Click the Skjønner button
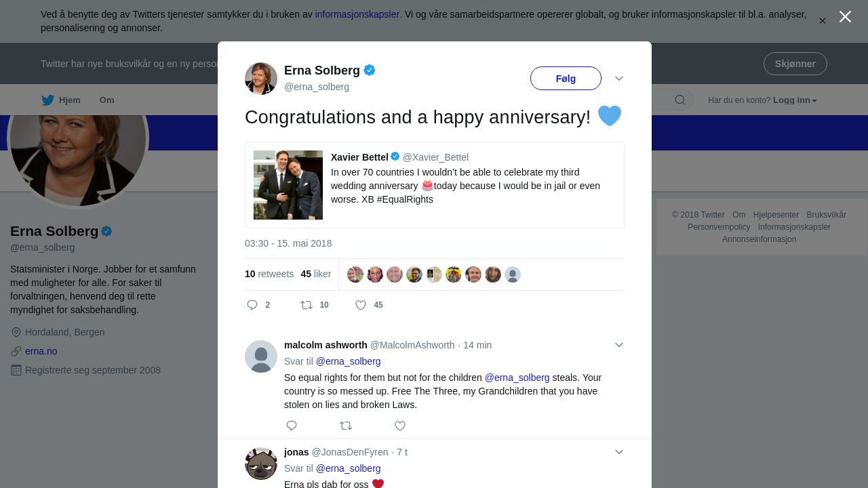The image size is (868, 488). 795,64
